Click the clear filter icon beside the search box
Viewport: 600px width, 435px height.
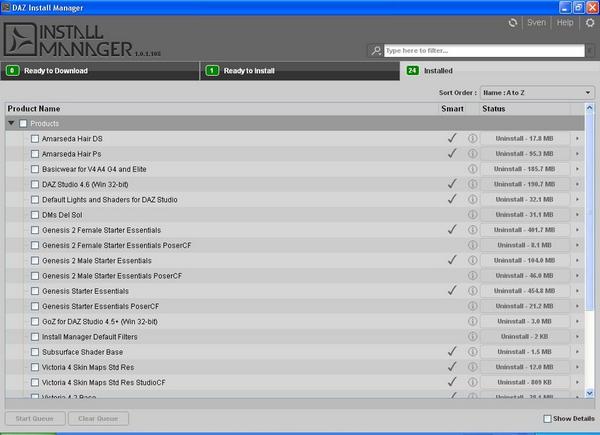[590, 51]
